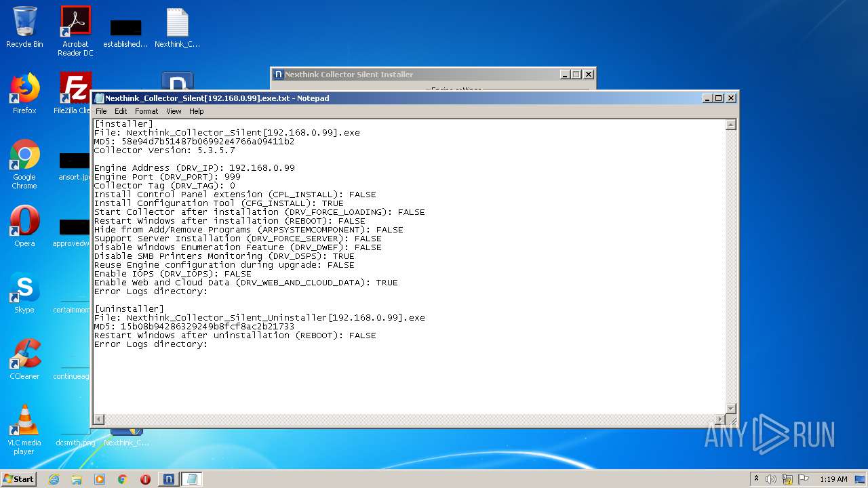Open CCleaner desktop shortcut
868x488 pixels.
click(x=24, y=359)
